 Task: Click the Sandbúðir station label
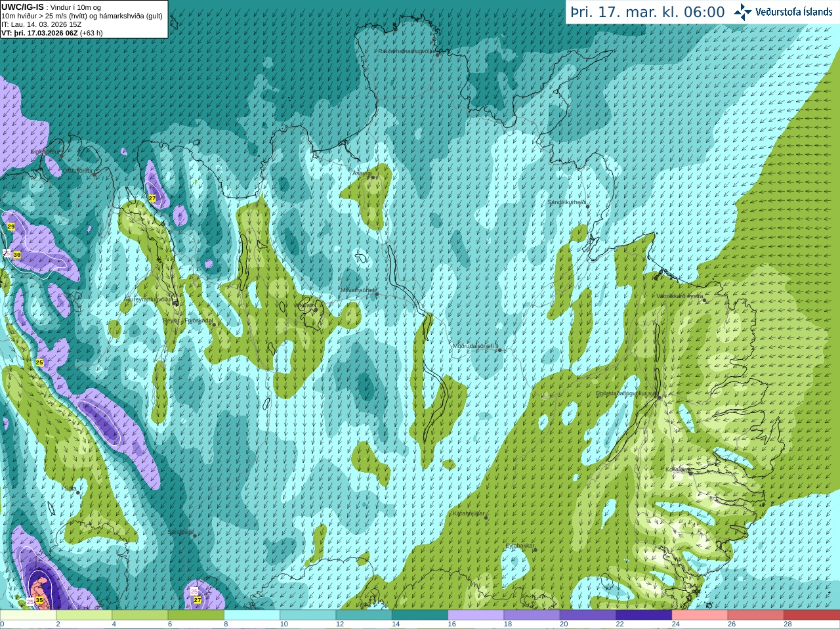coord(180,532)
